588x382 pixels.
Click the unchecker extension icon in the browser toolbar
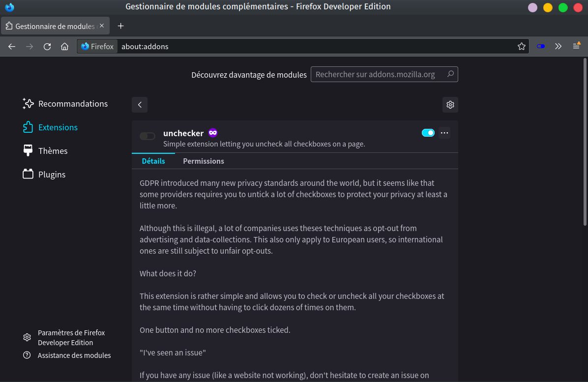541,47
